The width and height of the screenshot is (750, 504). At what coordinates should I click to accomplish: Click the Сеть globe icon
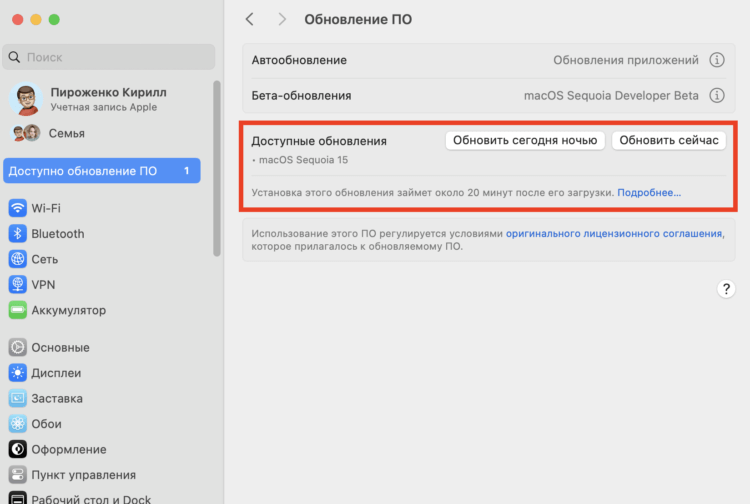[18, 259]
